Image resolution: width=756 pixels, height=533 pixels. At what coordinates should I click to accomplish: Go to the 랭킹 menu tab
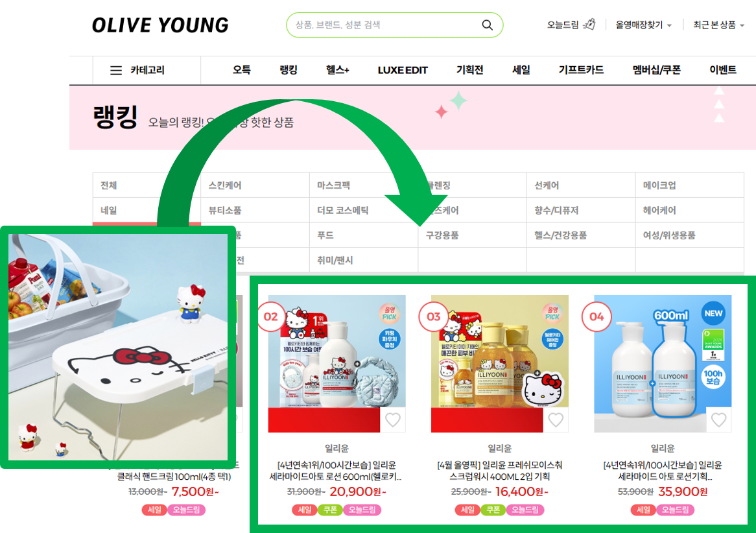[289, 70]
